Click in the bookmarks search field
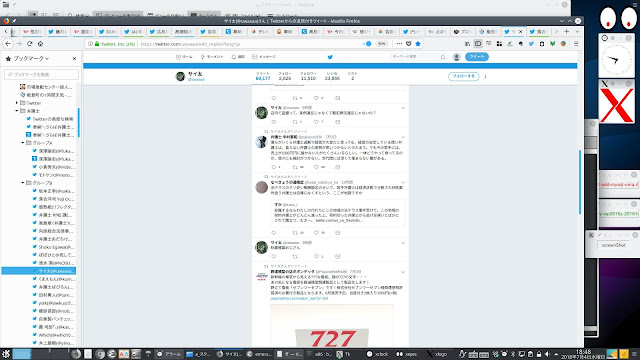Screen dimensions: 640x360 41,74
